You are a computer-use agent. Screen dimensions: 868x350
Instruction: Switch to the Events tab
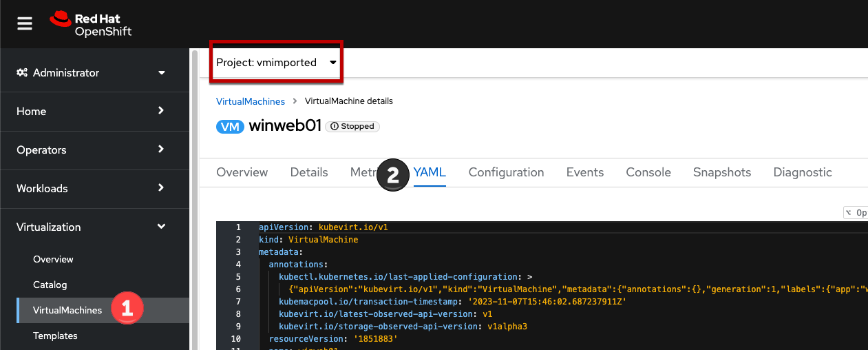point(585,172)
